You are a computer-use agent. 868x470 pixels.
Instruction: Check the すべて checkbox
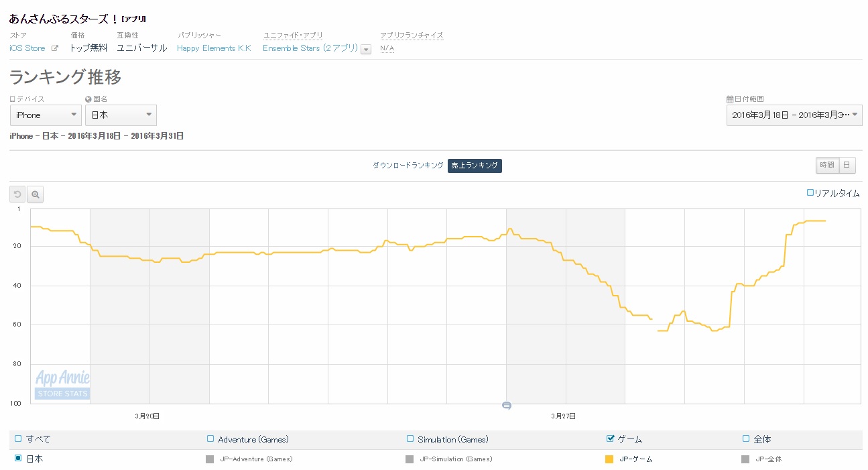tap(18, 439)
